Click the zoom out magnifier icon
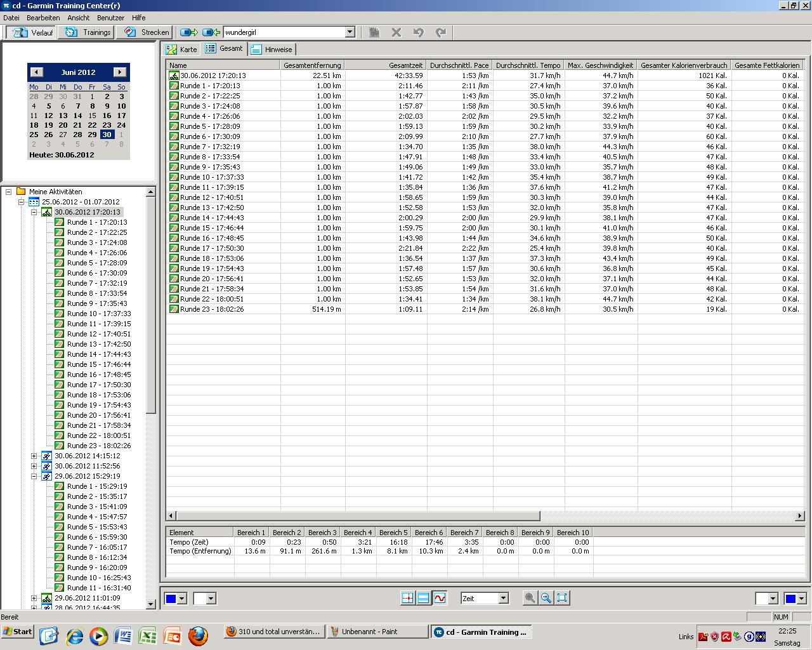The width and height of the screenshot is (812, 650). [x=546, y=598]
